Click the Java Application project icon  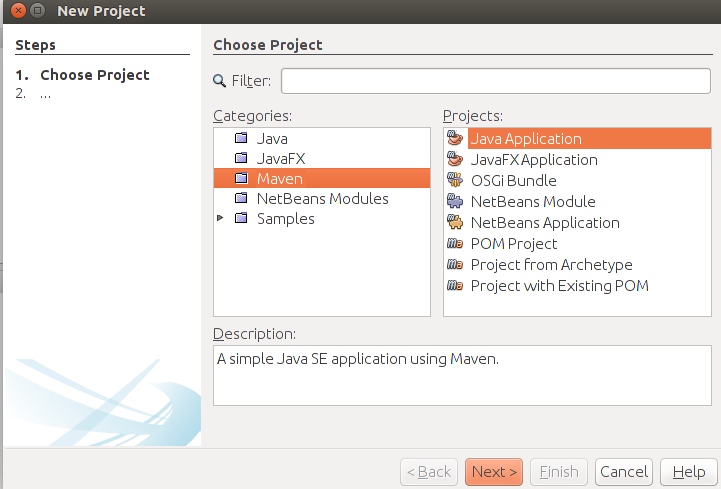coord(455,139)
